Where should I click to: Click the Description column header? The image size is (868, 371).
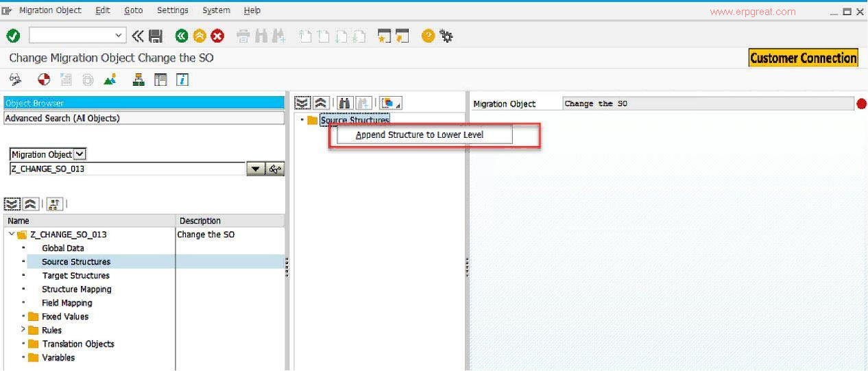click(x=230, y=221)
